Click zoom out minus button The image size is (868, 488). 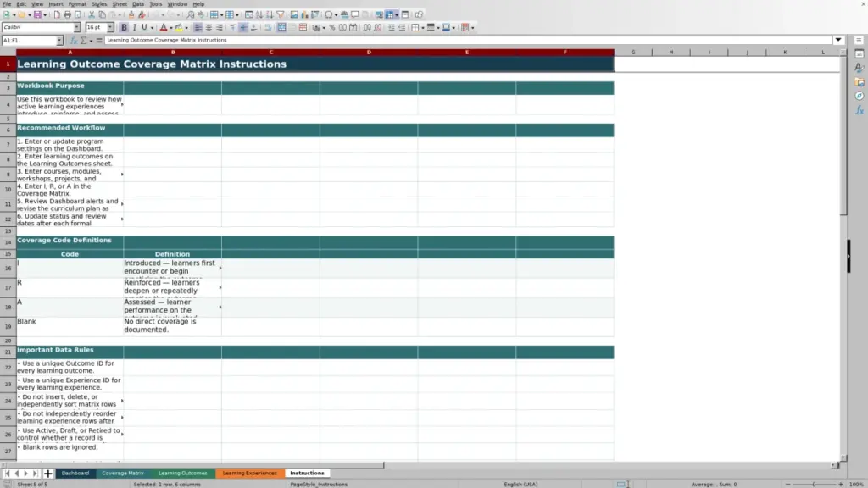tap(787, 485)
